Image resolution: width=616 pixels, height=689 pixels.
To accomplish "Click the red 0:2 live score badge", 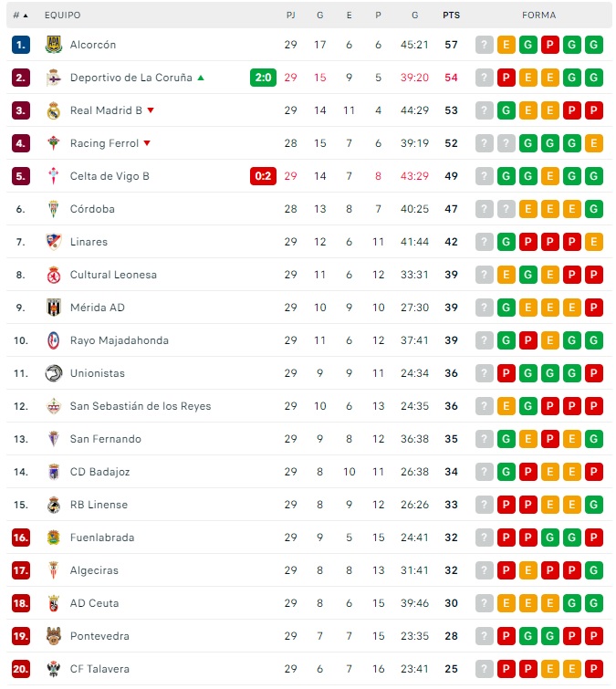I will click(x=263, y=176).
